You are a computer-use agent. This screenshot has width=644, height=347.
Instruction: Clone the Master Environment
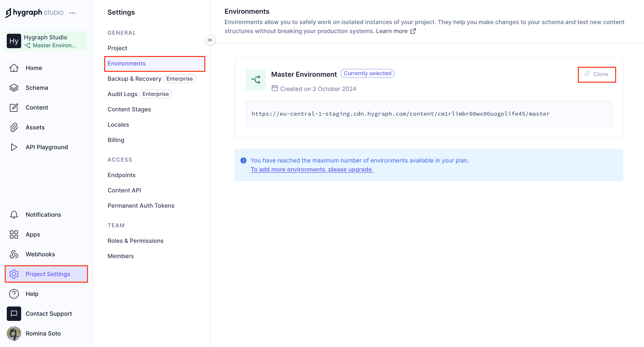pyautogui.click(x=597, y=74)
